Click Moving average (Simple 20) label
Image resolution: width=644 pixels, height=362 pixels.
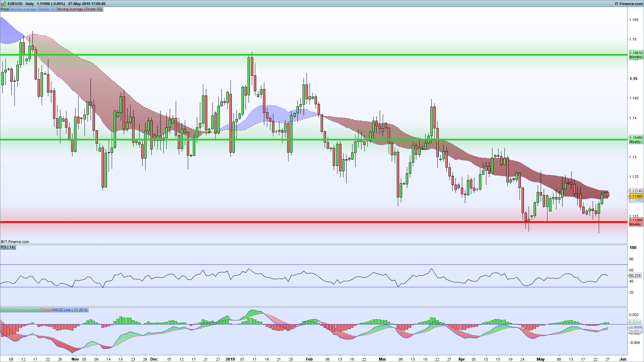coord(33,9)
